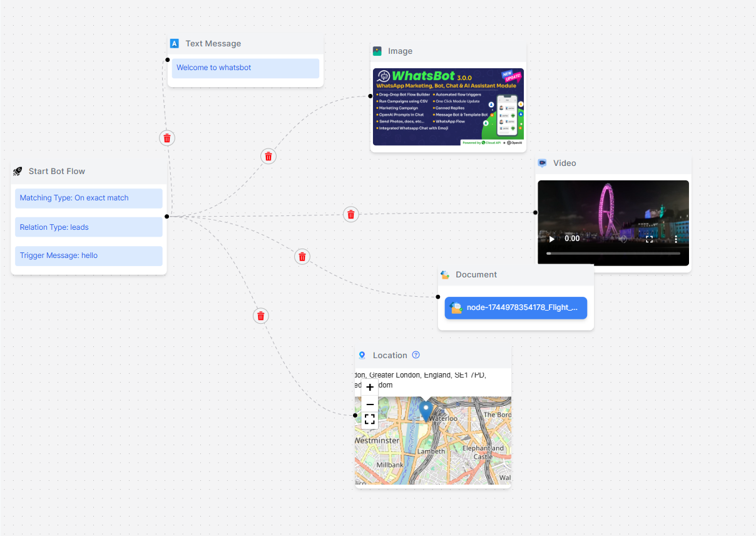Click the Start Bot Flow rocket icon
This screenshot has width=756, height=536.
click(x=18, y=172)
